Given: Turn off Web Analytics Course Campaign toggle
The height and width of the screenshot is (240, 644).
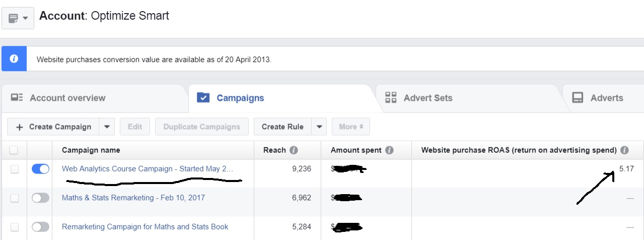Looking at the screenshot, I should (40, 169).
